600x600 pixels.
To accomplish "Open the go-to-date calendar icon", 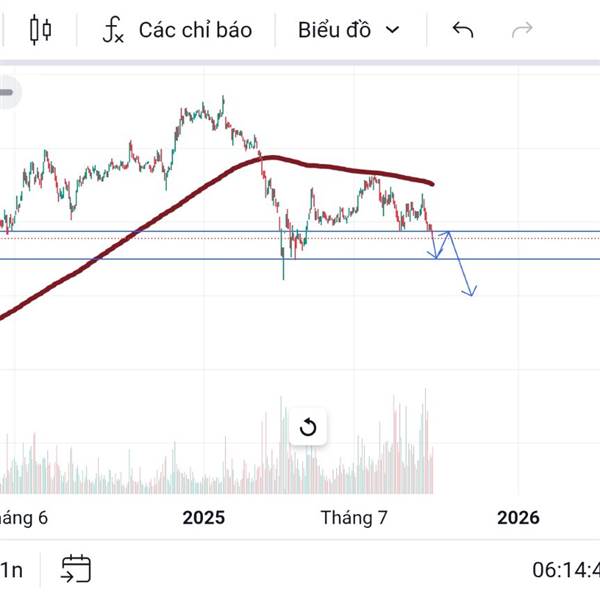I will pos(76,569).
